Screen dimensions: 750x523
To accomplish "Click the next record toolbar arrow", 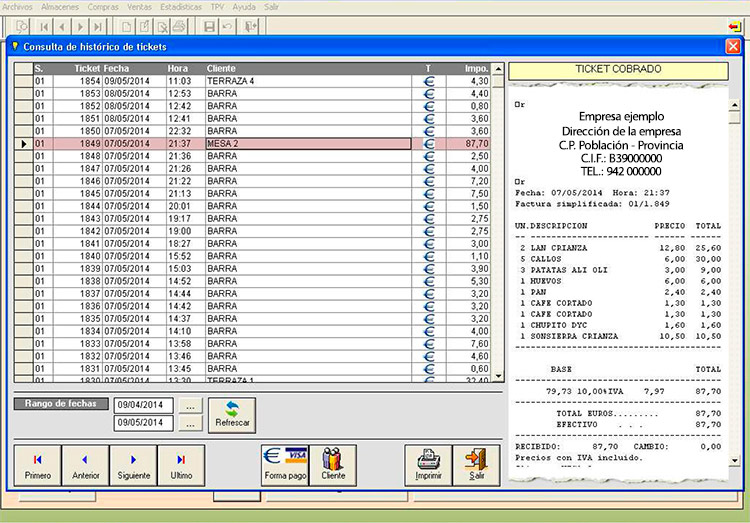I will click(80, 26).
